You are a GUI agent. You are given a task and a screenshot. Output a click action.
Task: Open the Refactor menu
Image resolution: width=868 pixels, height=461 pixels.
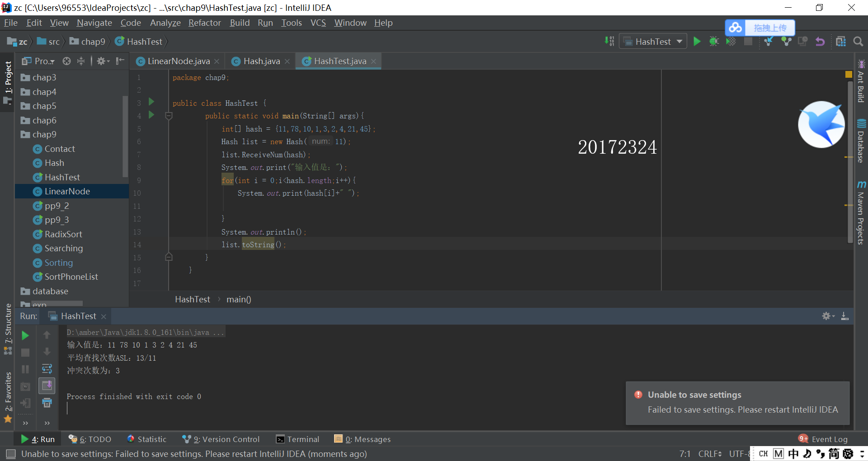point(204,23)
